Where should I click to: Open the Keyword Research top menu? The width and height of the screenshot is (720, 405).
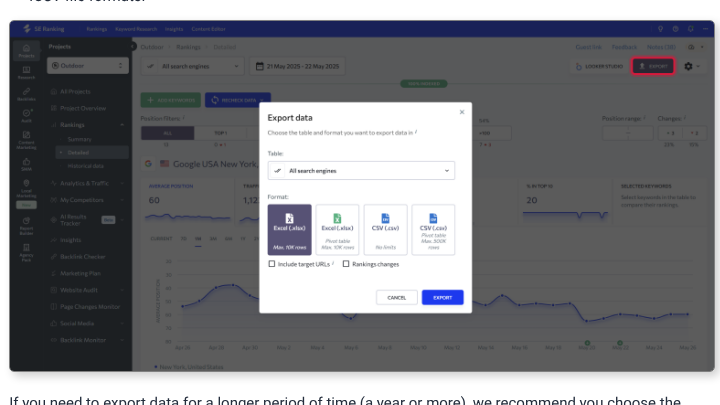[136, 29]
